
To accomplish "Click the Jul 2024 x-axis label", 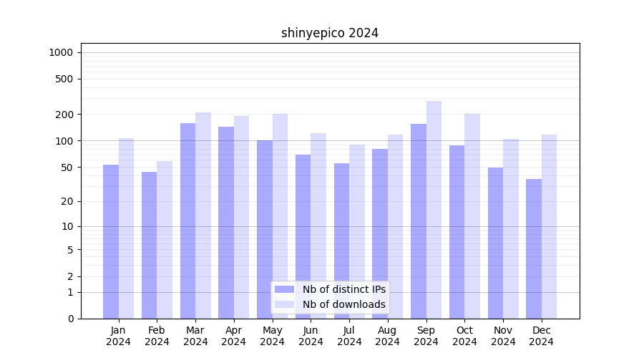I will 349,336.
